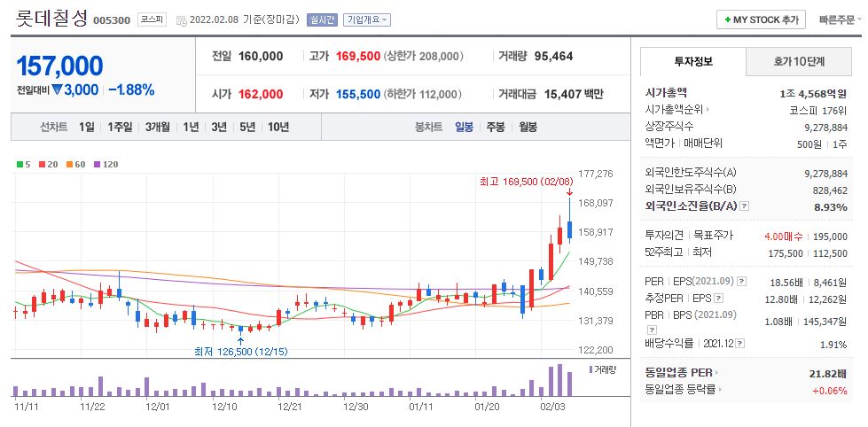Click the 1.91% dividend yield value

833,345
